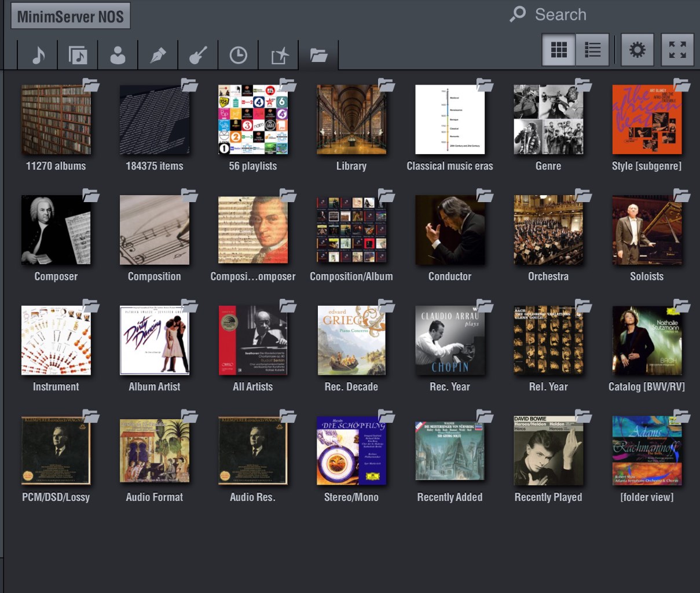Screen dimensions: 700x593
Task: Open Composition/Album folder
Action: click(x=351, y=230)
